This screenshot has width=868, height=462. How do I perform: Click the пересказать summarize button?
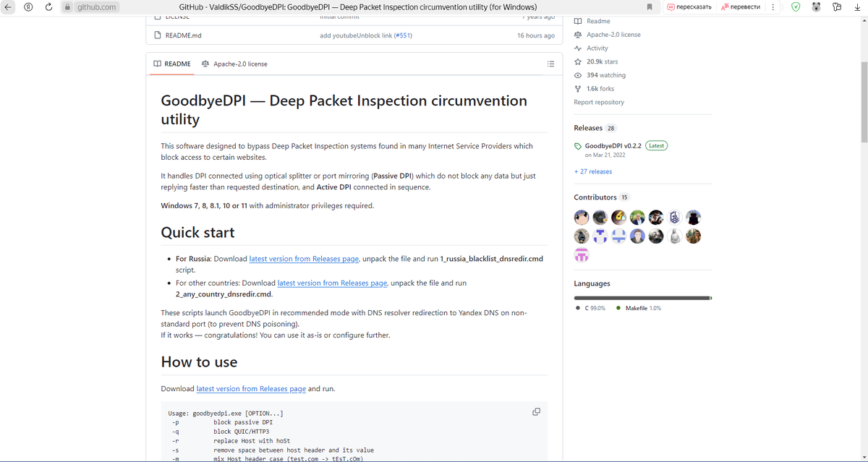click(689, 7)
